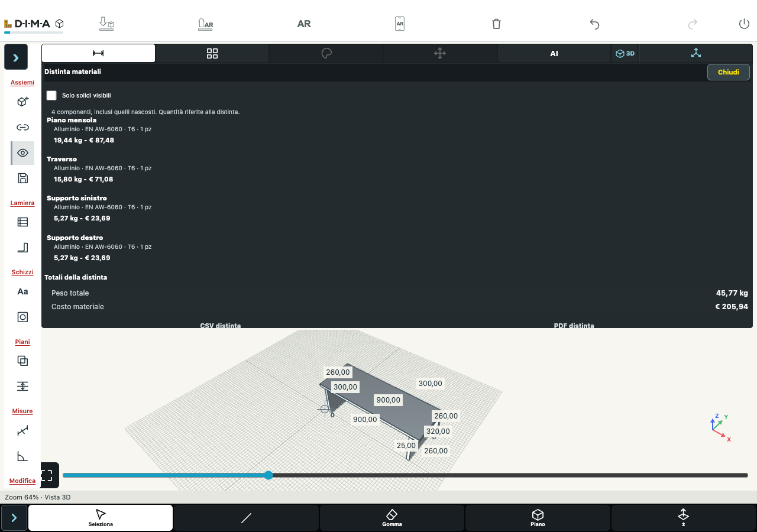The image size is (757, 532).
Task: Select the sheet metal bend icon
Action: click(22, 248)
